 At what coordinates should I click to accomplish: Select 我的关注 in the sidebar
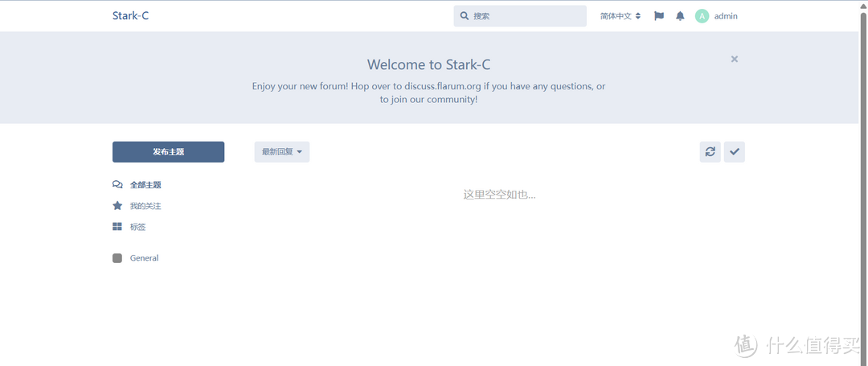point(137,206)
